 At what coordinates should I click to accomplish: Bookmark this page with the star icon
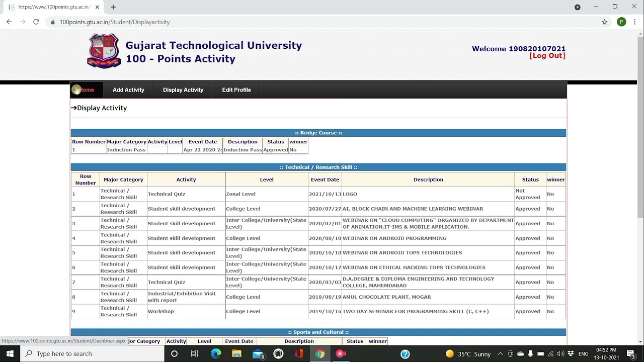(605, 22)
